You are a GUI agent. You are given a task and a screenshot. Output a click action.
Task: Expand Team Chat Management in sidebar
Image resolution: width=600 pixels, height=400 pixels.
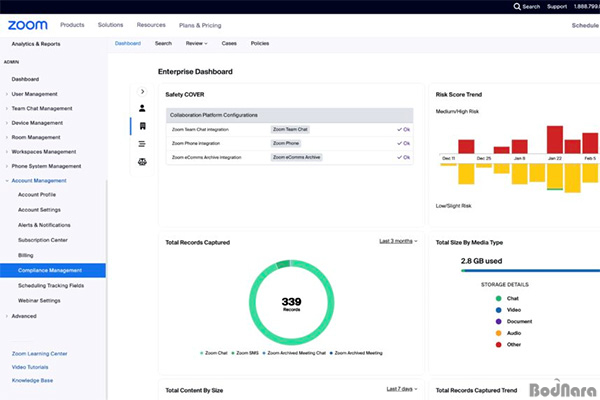tap(7, 108)
